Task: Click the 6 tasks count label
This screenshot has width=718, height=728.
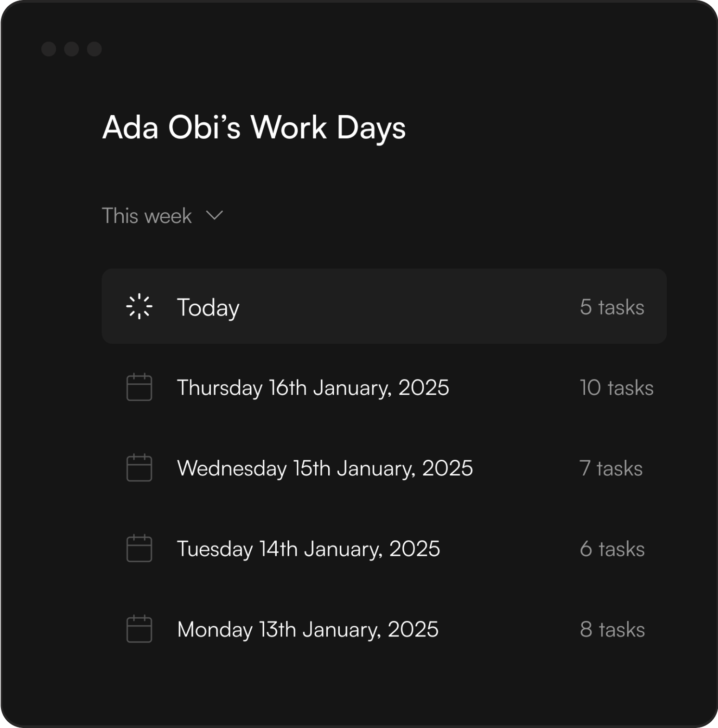Action: click(x=612, y=549)
